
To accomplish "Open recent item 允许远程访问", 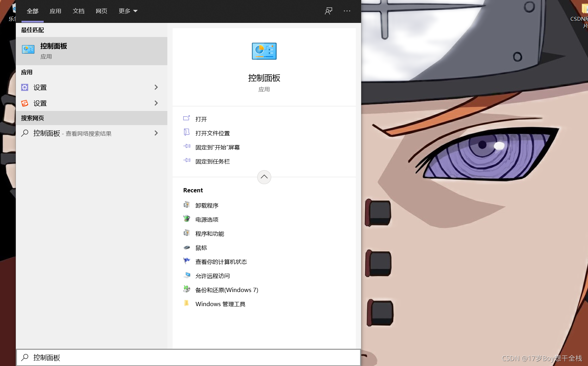I will (212, 276).
